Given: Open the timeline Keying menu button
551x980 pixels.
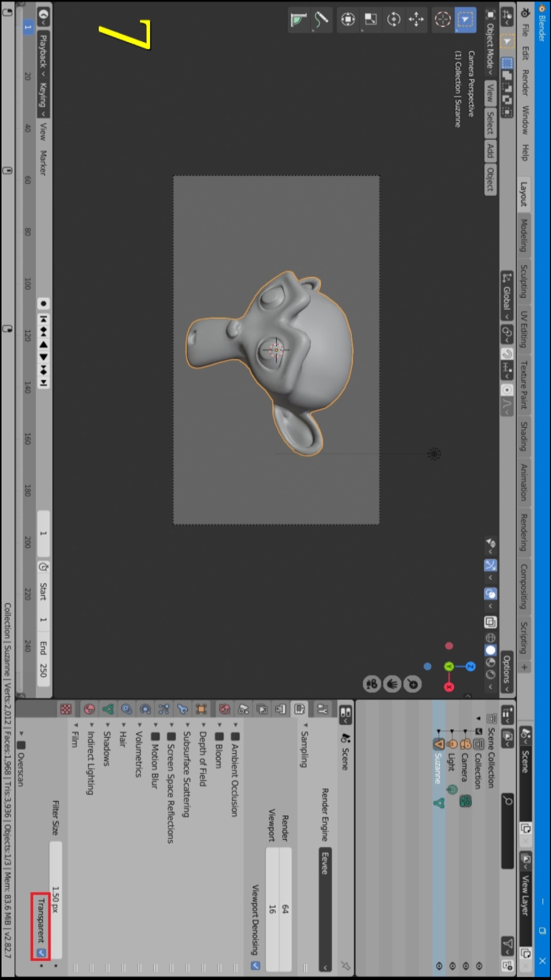Looking at the screenshot, I should (x=44, y=98).
